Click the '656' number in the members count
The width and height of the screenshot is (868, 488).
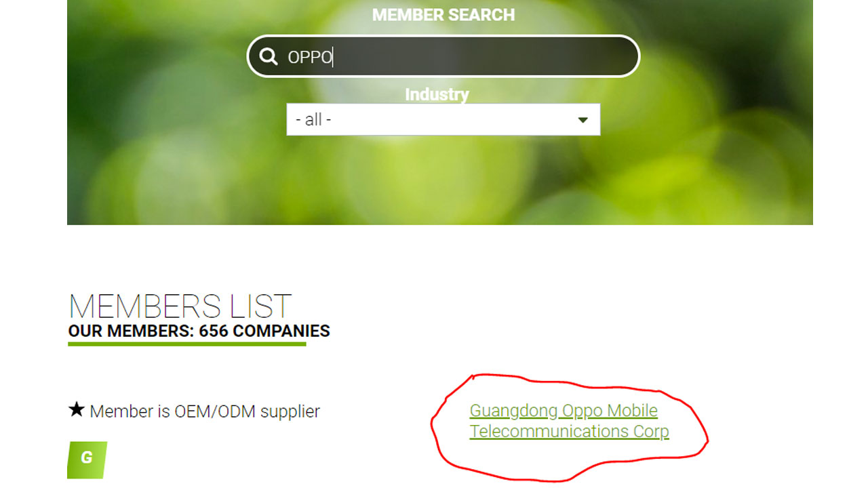214,331
